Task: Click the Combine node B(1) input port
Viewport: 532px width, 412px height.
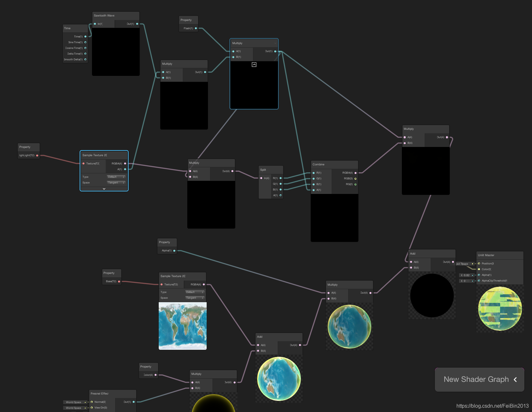Action: (x=314, y=184)
